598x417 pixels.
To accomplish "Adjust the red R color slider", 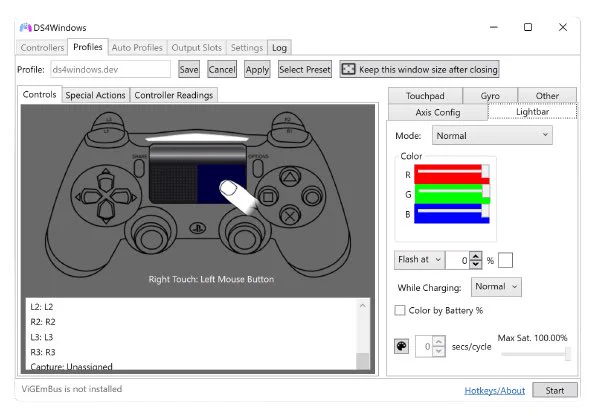I will 452,174.
